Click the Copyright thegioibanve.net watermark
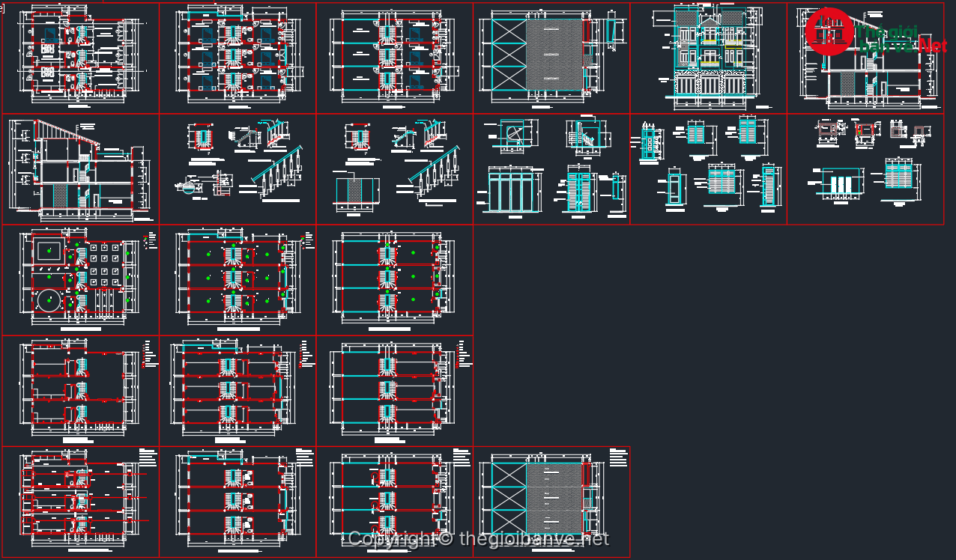Screen dimensions: 956x560 [x=478, y=538]
